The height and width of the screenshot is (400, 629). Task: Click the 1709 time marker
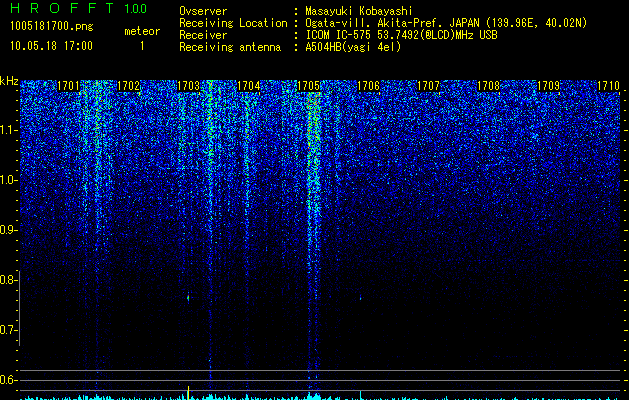[548, 86]
